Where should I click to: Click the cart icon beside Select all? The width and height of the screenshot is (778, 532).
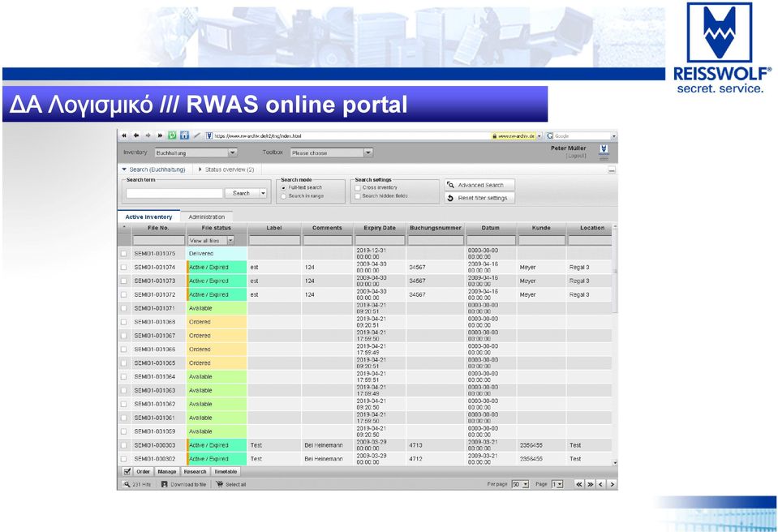point(220,484)
